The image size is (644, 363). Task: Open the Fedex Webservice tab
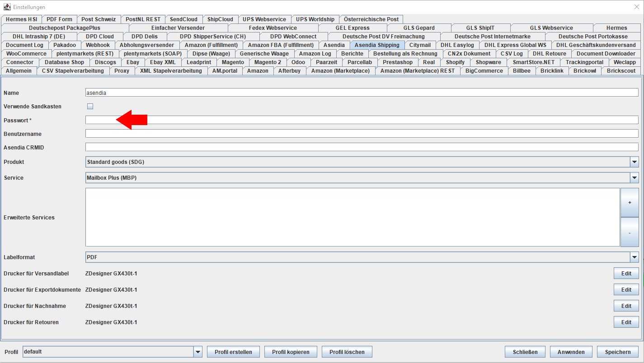[x=273, y=28]
